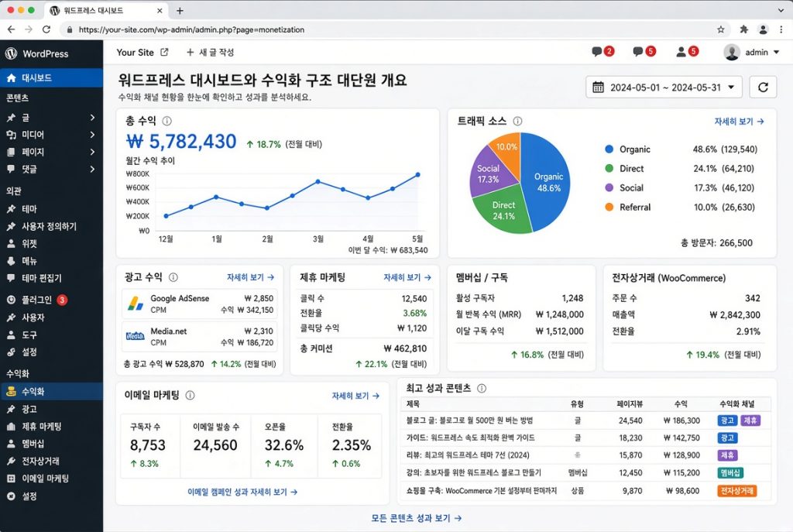Open the external link icon beside Your Site
This screenshot has width=793, height=532.
(164, 52)
